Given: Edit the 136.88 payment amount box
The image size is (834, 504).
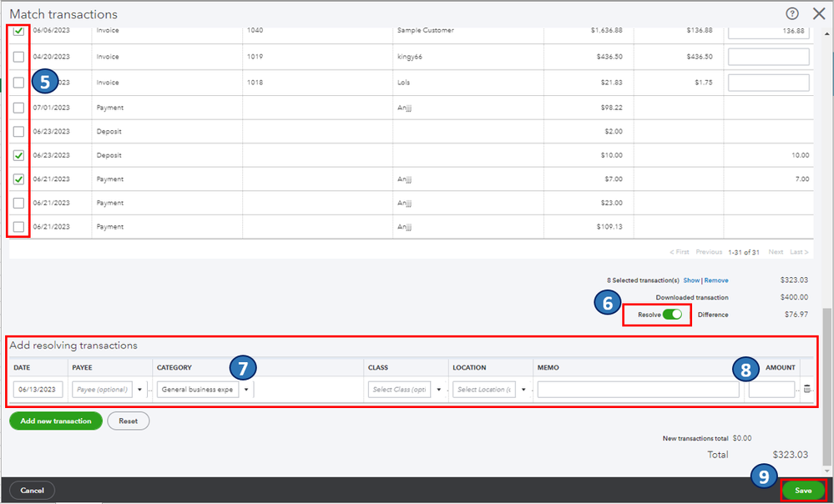Looking at the screenshot, I should click(x=769, y=33).
